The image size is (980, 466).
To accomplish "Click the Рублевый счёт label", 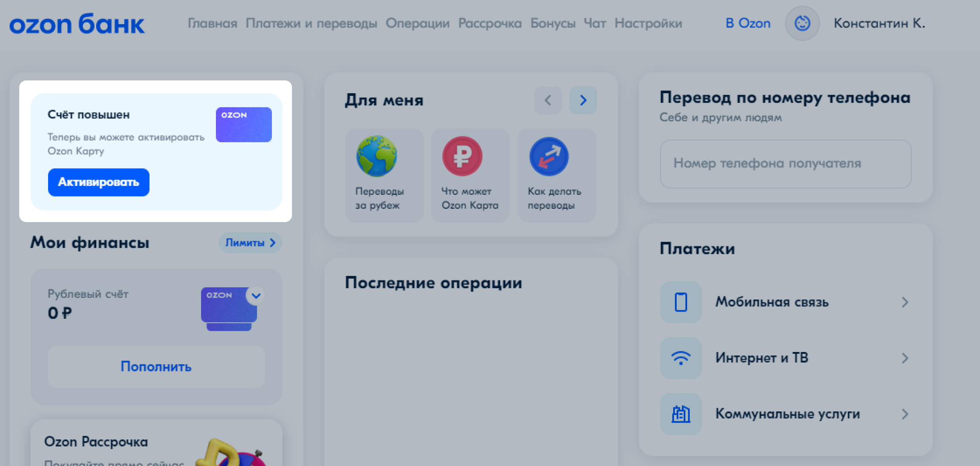I will pos(88,294).
